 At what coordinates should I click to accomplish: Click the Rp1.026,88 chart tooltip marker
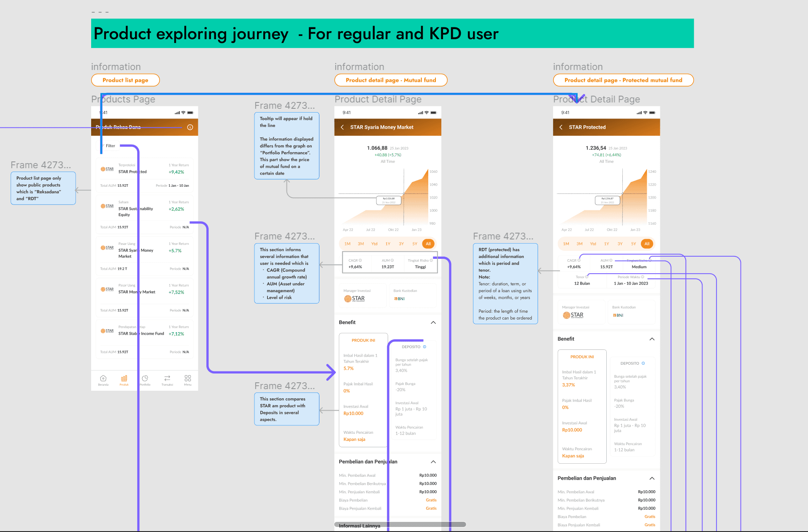click(389, 200)
